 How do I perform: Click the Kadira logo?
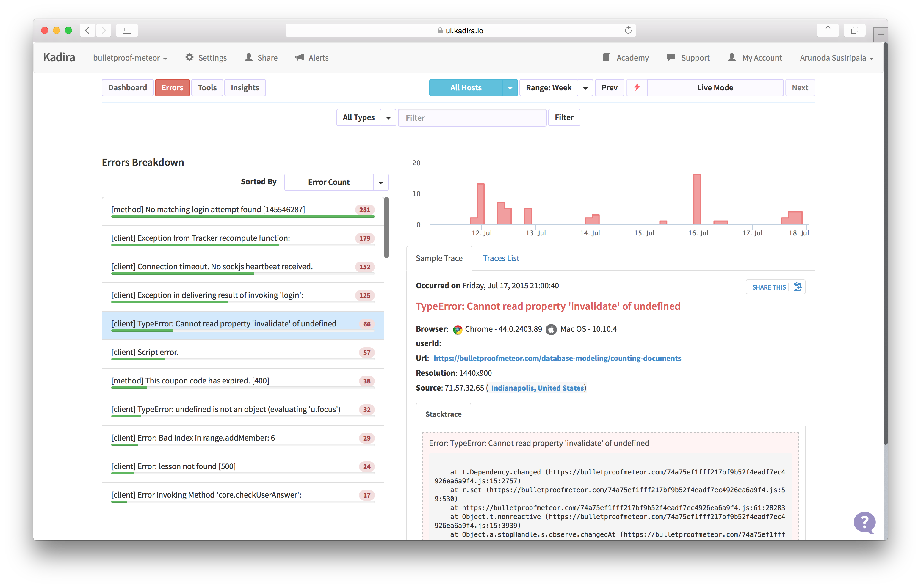click(x=59, y=57)
